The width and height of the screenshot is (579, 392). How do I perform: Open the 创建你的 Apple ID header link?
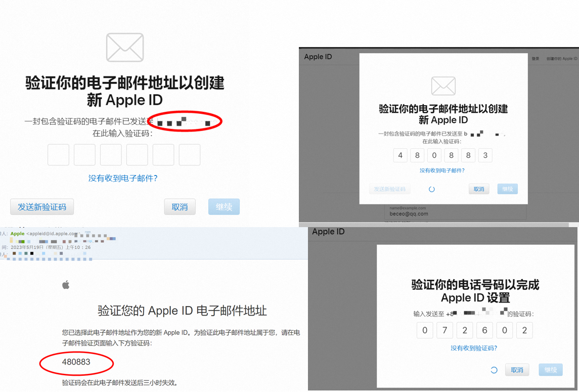click(562, 59)
